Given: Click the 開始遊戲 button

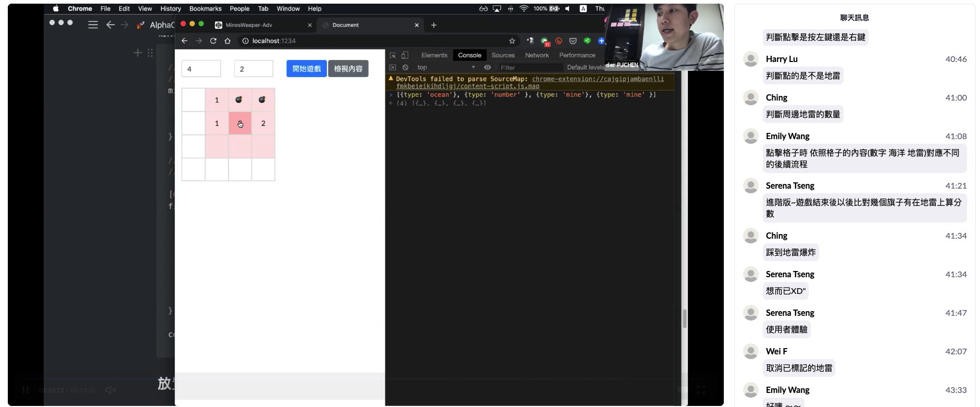Looking at the screenshot, I should pyautogui.click(x=306, y=69).
